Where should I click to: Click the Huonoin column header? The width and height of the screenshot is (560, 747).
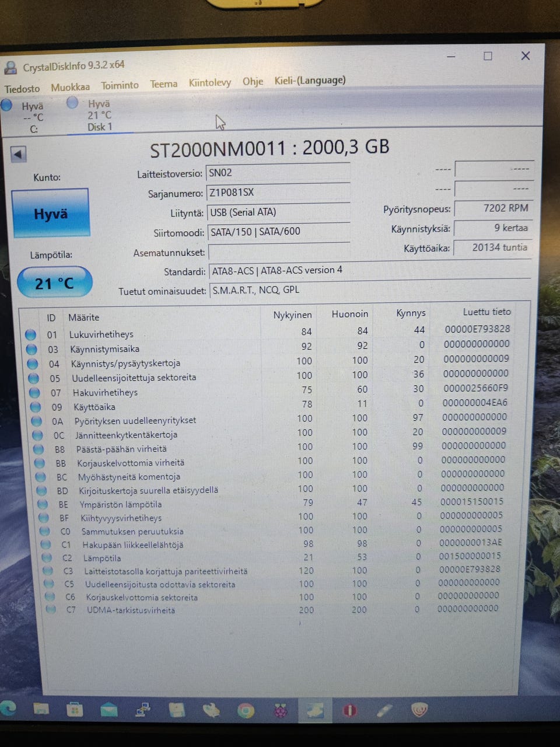point(350,314)
